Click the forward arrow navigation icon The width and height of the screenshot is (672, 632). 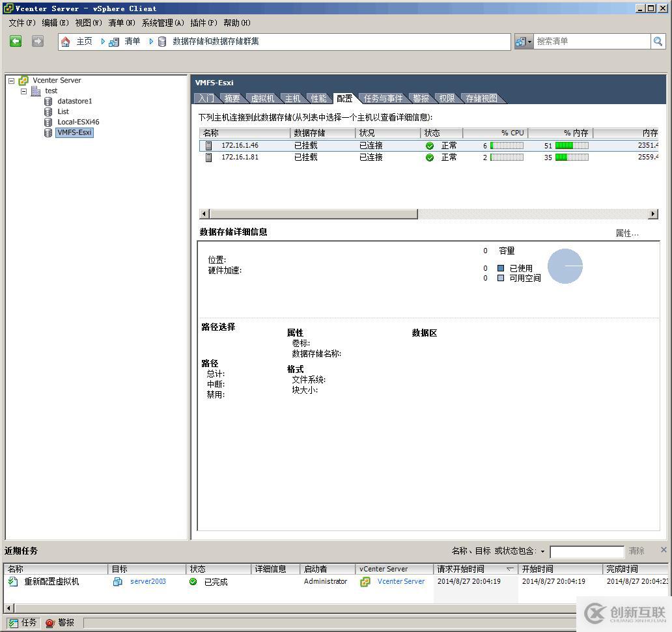coord(37,41)
